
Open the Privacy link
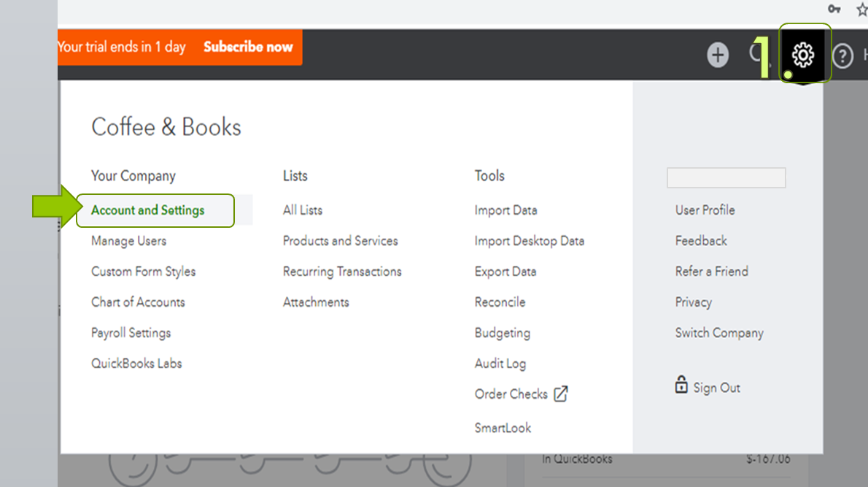(693, 302)
